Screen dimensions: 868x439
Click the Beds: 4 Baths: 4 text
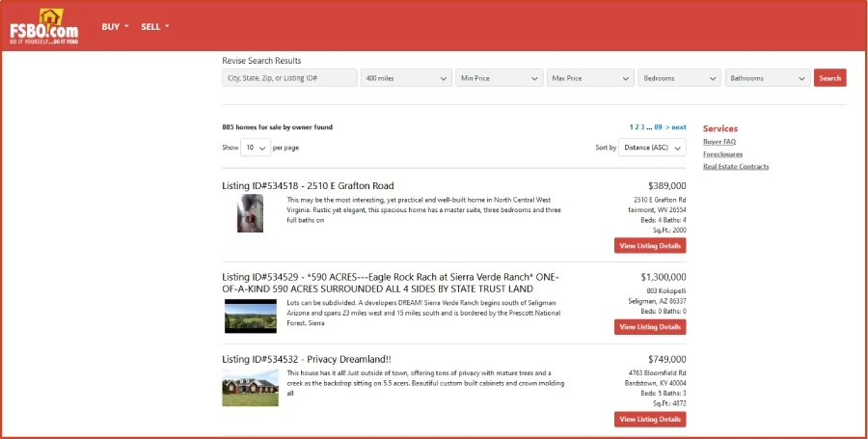(x=664, y=220)
